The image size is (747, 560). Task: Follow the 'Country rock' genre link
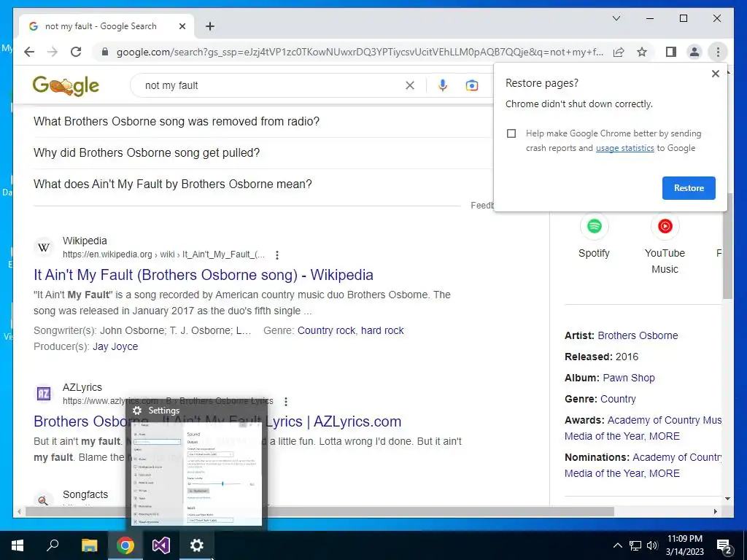pos(326,330)
